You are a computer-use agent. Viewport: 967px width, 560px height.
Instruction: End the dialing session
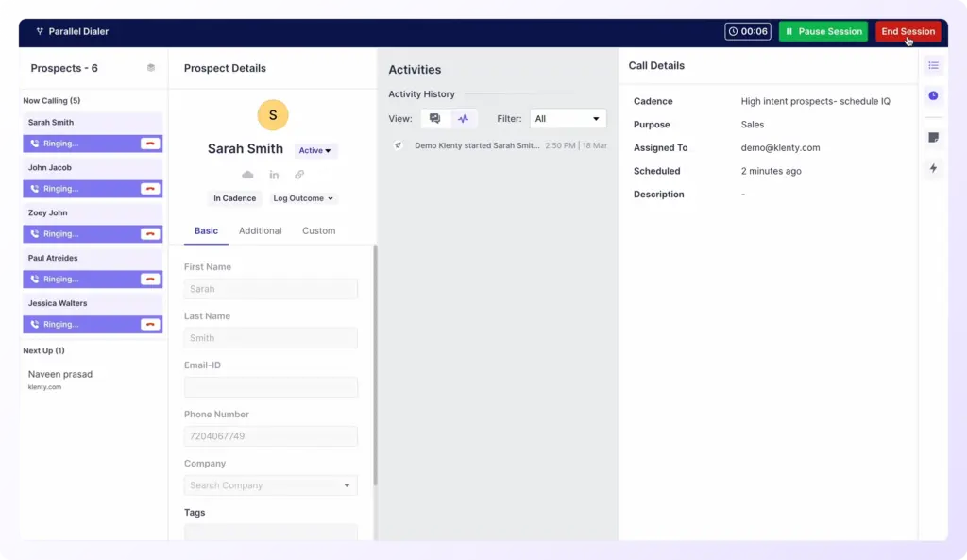(908, 30)
